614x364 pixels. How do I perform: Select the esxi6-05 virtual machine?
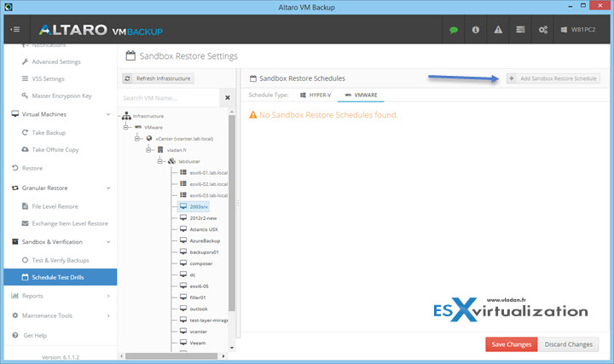194,286
